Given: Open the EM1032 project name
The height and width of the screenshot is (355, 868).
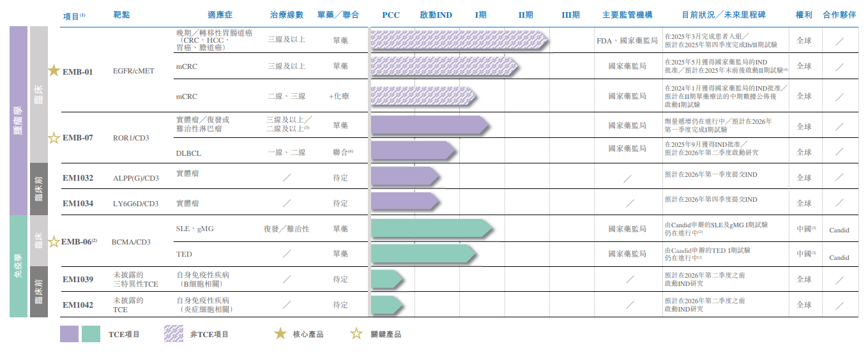Looking at the screenshot, I should tap(77, 177).
